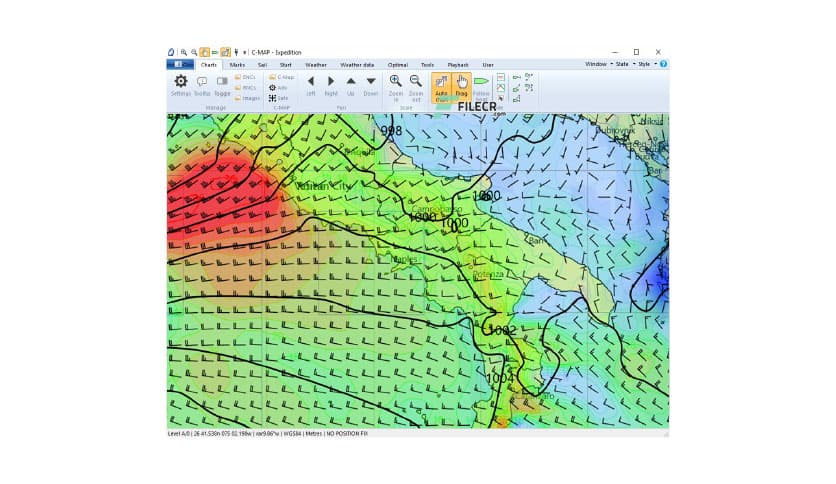Click the Toggle switch in Manage group

[222, 84]
